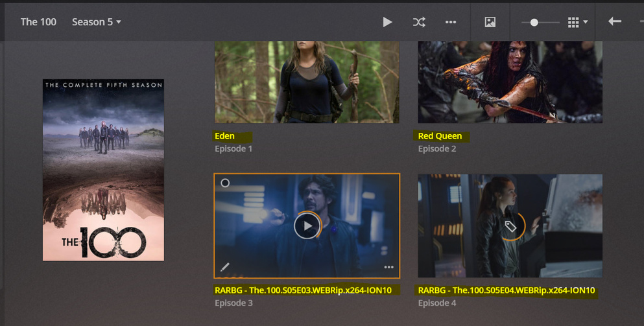
Task: Play all of Season 5
Action: (x=387, y=22)
